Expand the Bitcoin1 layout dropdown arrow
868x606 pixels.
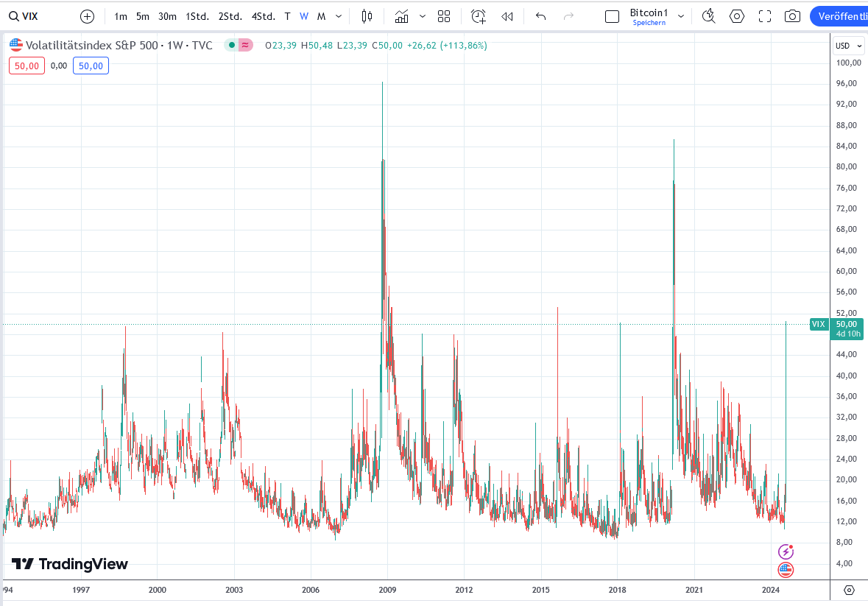(681, 16)
